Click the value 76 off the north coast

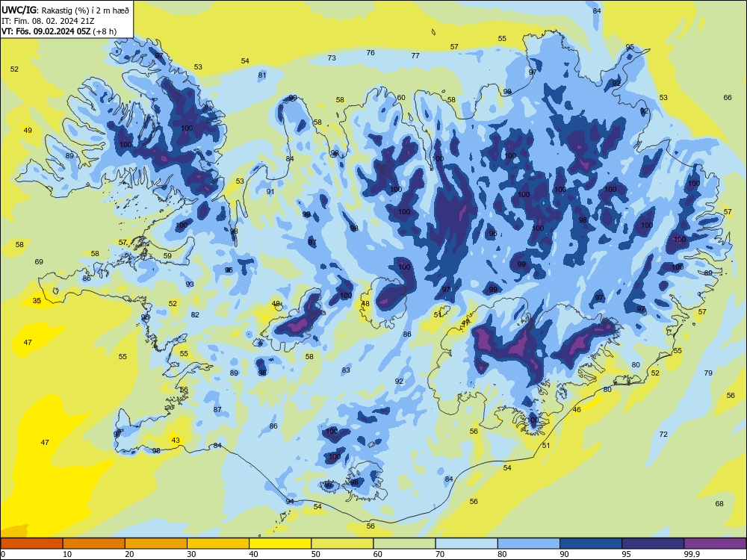(x=371, y=53)
